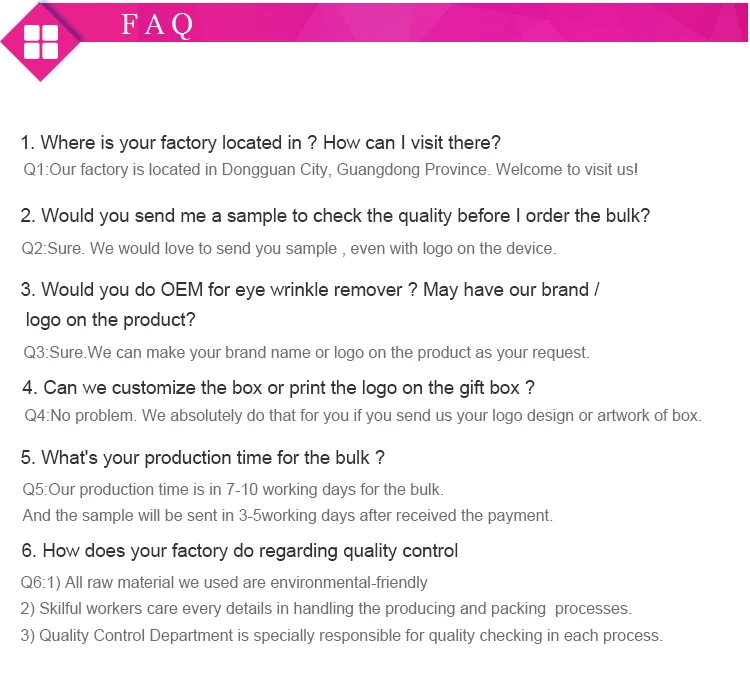Click the "Welcome to visit us!" text
This screenshot has width=750, height=686.
click(567, 170)
